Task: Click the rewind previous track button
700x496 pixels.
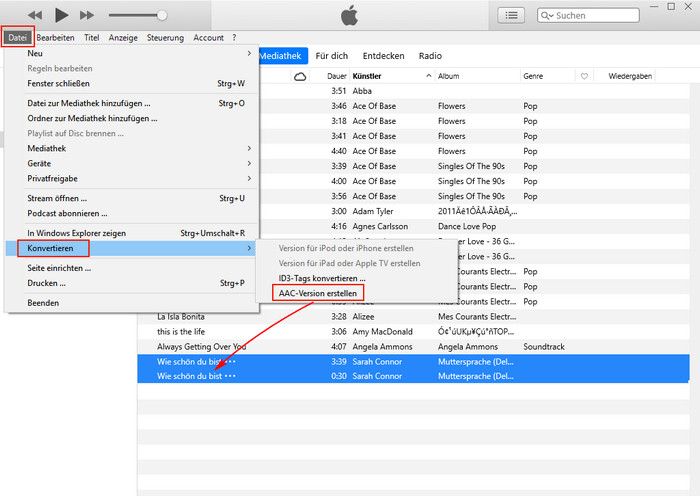Action: (x=35, y=15)
